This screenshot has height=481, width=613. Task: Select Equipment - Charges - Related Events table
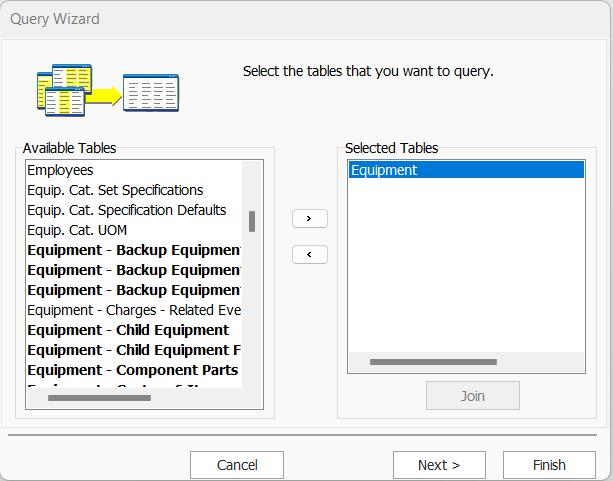(134, 310)
